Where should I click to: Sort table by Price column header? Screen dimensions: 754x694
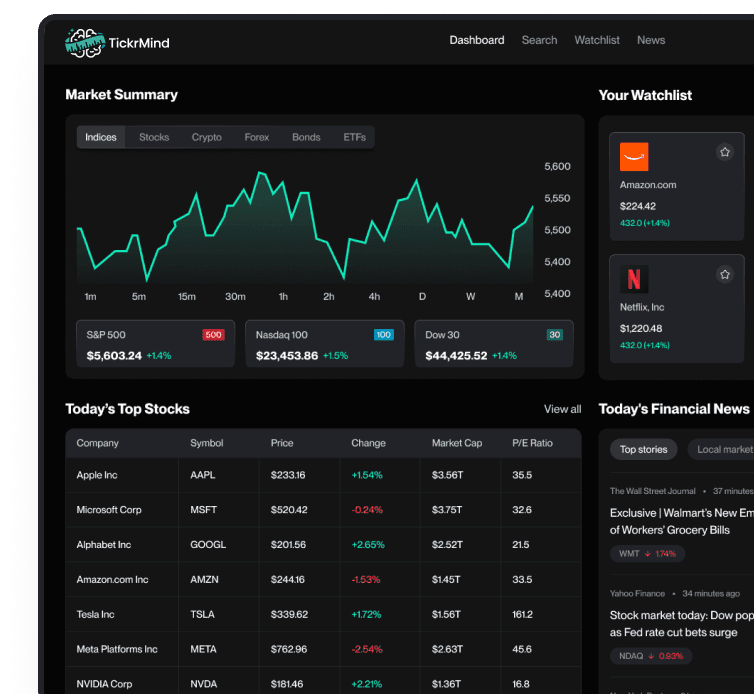tap(282, 443)
